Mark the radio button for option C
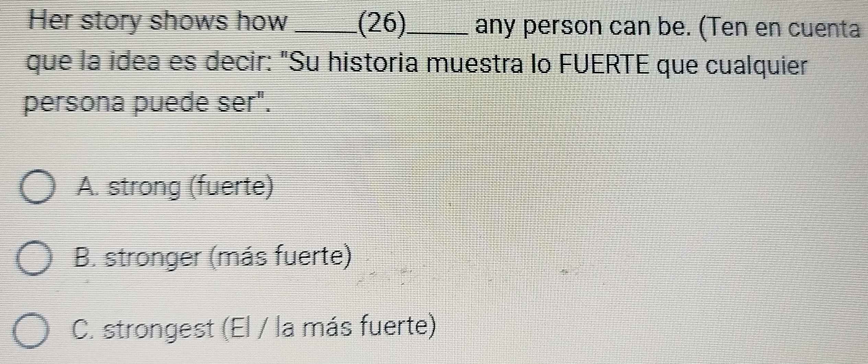This screenshot has height=364, width=868. tap(32, 330)
